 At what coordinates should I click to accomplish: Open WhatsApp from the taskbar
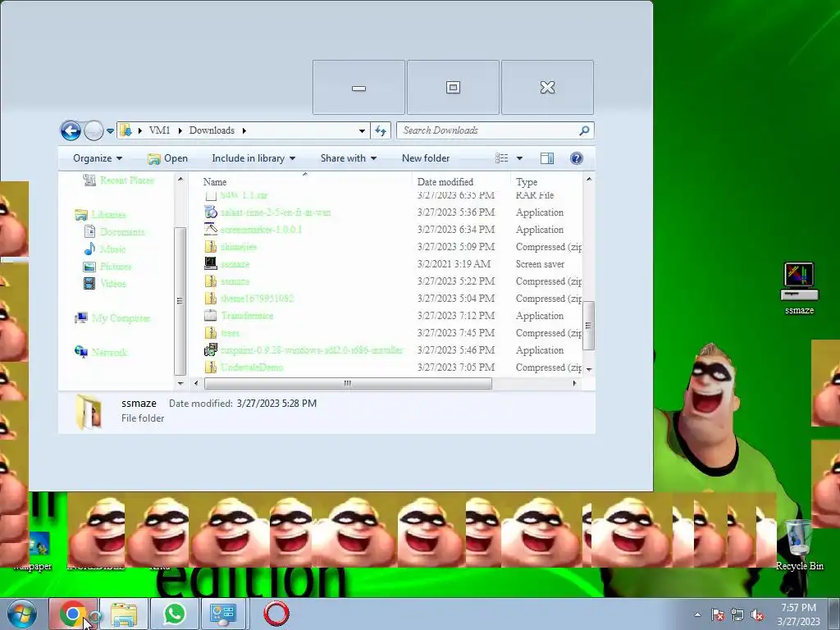click(x=175, y=614)
